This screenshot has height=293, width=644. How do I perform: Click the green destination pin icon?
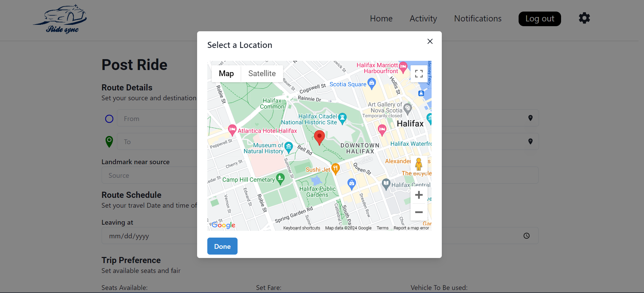tap(109, 141)
